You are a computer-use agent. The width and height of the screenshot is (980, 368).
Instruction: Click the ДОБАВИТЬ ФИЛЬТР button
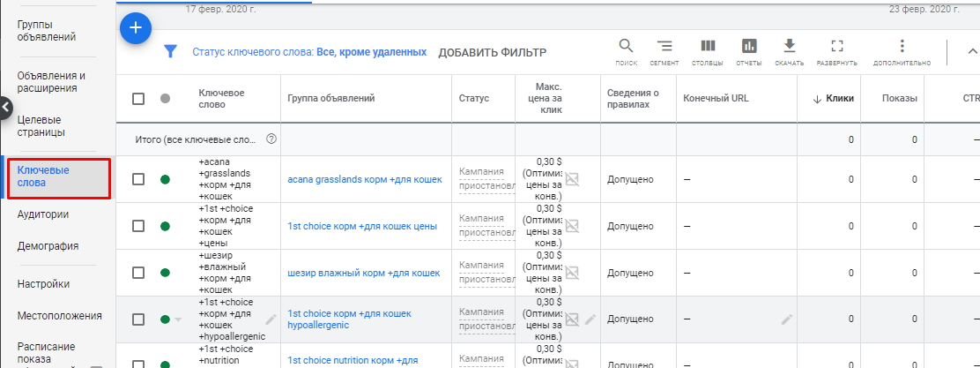[493, 53]
